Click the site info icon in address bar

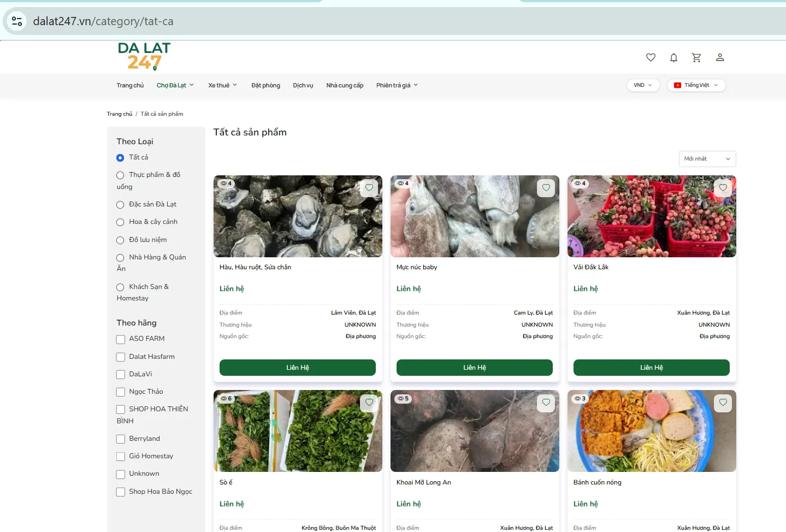point(17,21)
